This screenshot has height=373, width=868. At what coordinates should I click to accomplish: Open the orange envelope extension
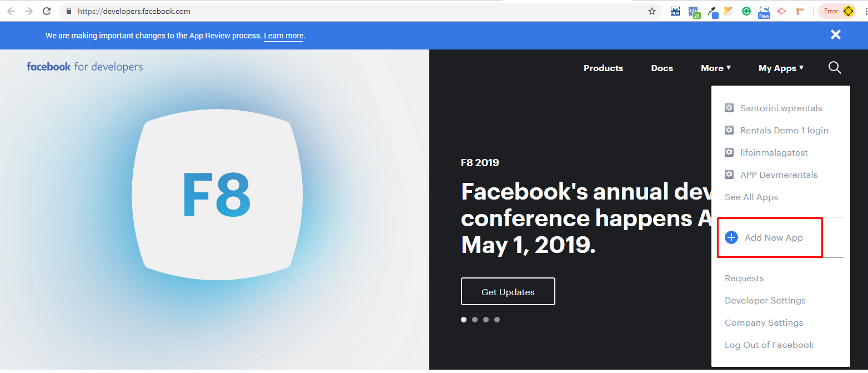tap(729, 11)
